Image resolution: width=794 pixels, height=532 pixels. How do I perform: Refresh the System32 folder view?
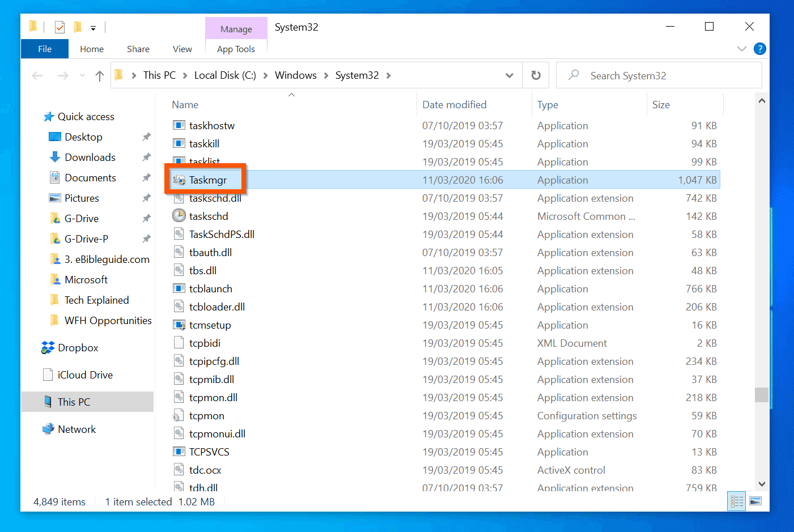click(x=536, y=75)
